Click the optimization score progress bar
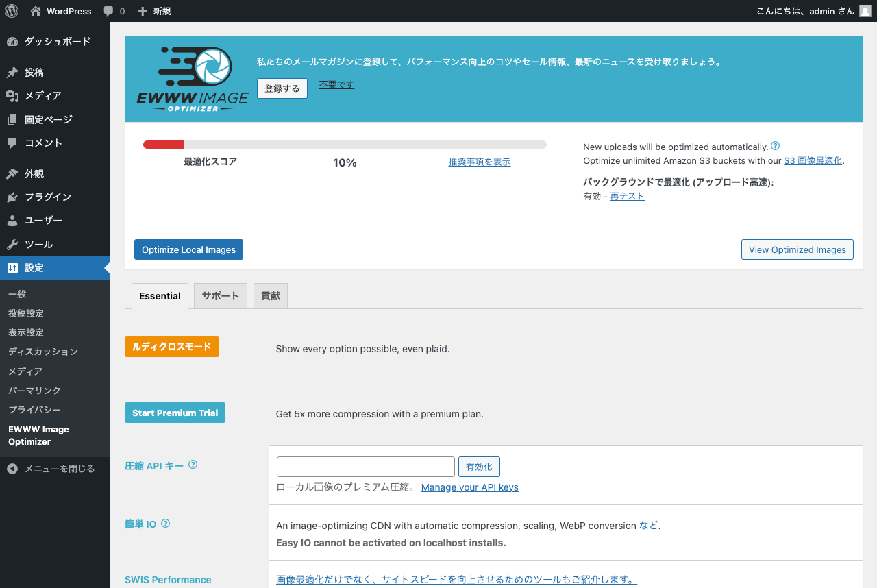 [345, 145]
